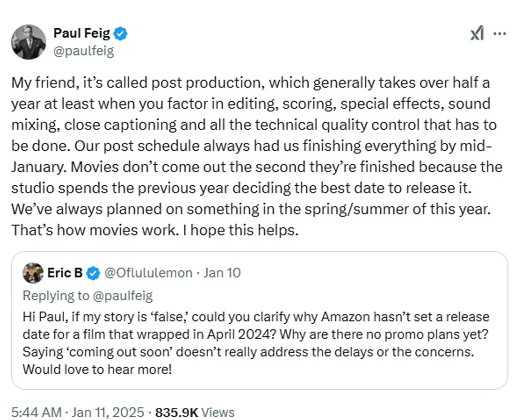Open the @paulfeig handle below the name
Image resolution: width=532 pixels, height=420 pixels.
click(83, 50)
